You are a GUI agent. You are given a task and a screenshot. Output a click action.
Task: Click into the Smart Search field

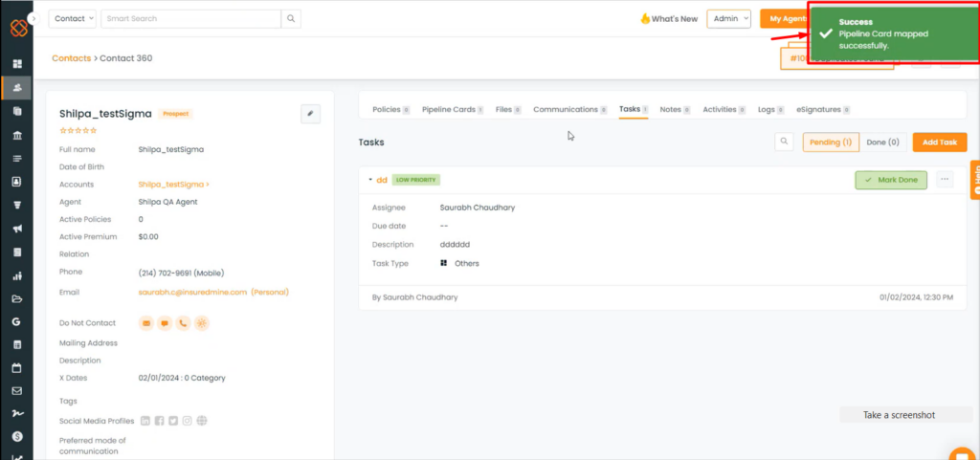coord(190,19)
